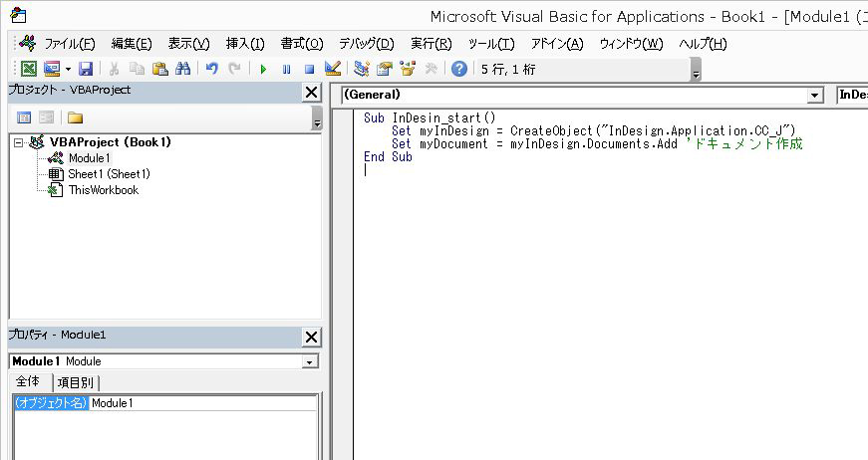Open the 表示(V) menu
This screenshot has width=868, height=460.
click(x=188, y=43)
